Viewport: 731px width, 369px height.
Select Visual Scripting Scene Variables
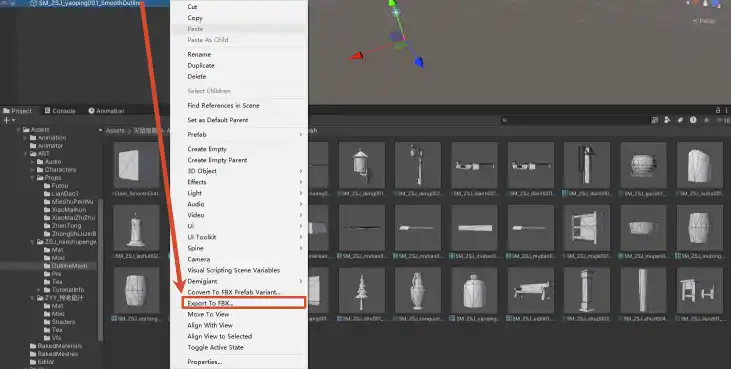[239, 270]
